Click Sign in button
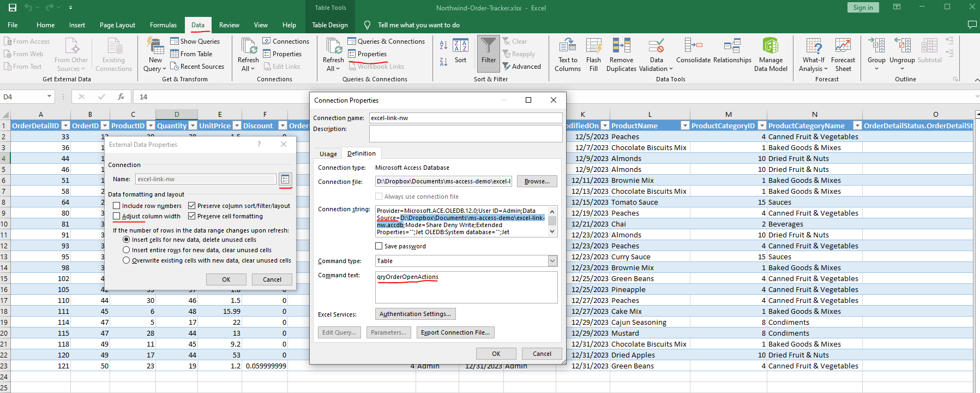 coord(863,8)
